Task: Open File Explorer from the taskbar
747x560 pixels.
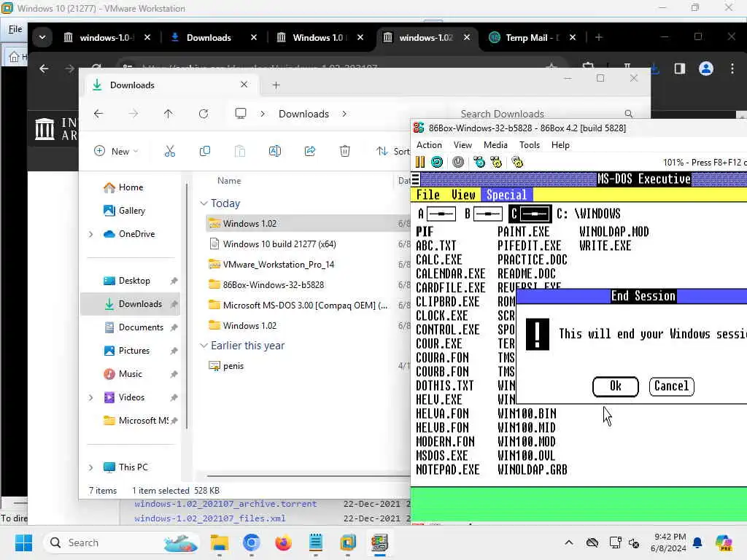Action: point(220,542)
